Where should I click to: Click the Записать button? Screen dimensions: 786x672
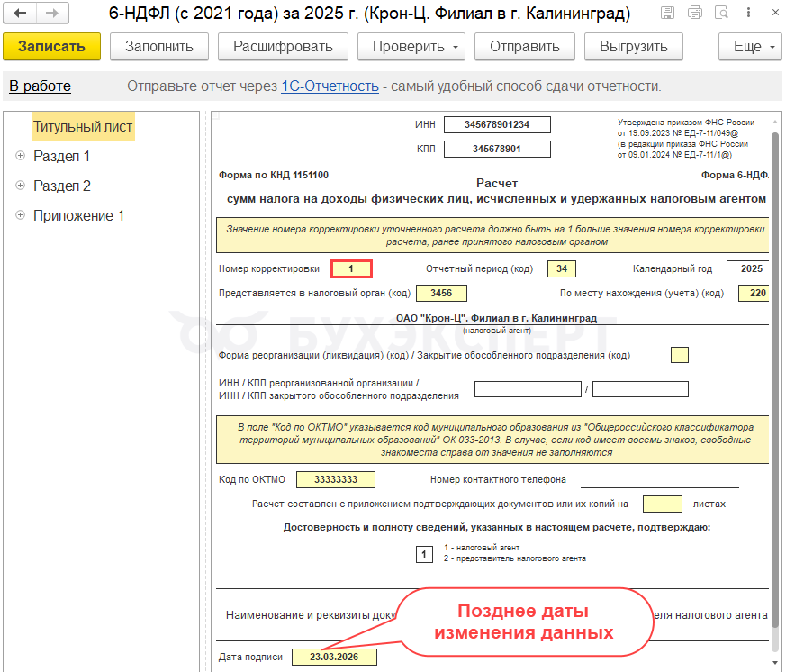[x=51, y=47]
